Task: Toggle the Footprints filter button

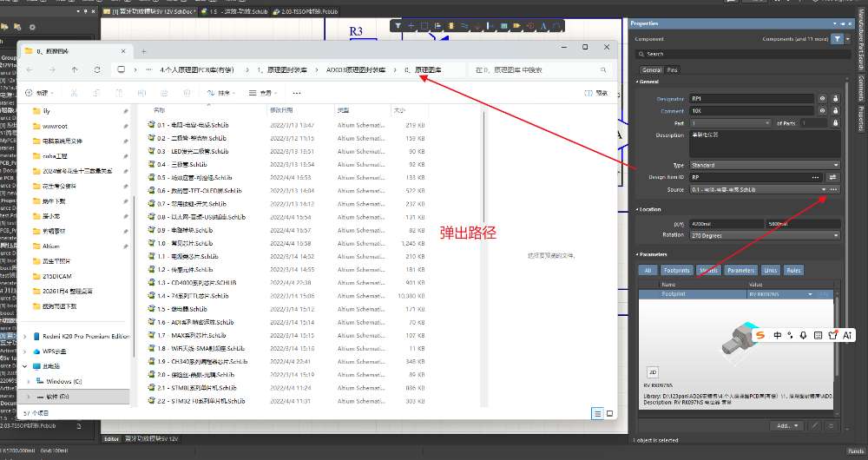Action: click(x=676, y=270)
